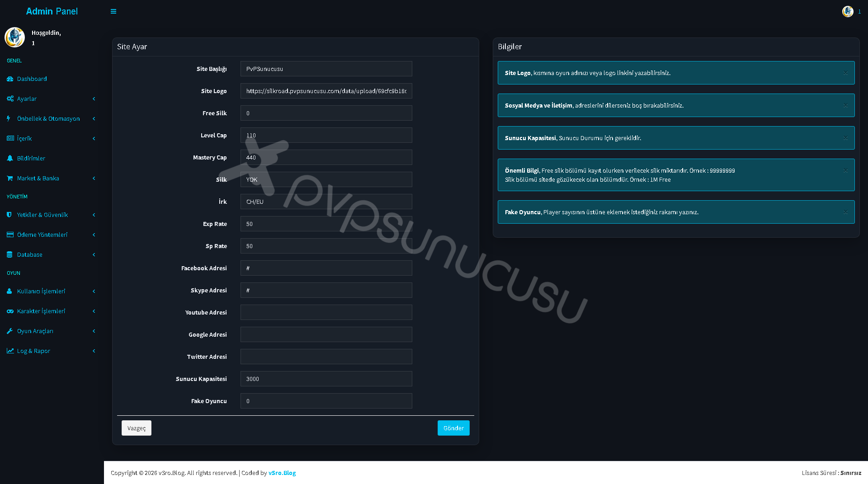Dismiss the Sunucu Kapasitesi info alert
Screen dimensions: 868x484
(x=845, y=138)
